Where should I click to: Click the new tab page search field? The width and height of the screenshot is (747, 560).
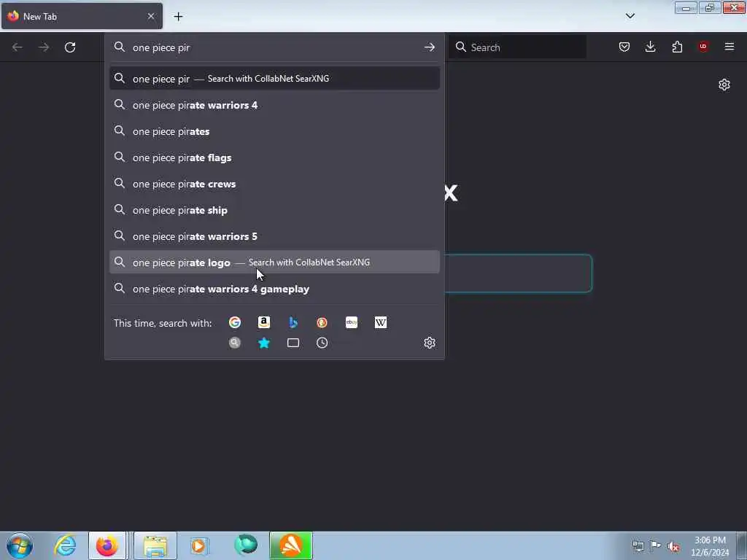pyautogui.click(x=519, y=273)
